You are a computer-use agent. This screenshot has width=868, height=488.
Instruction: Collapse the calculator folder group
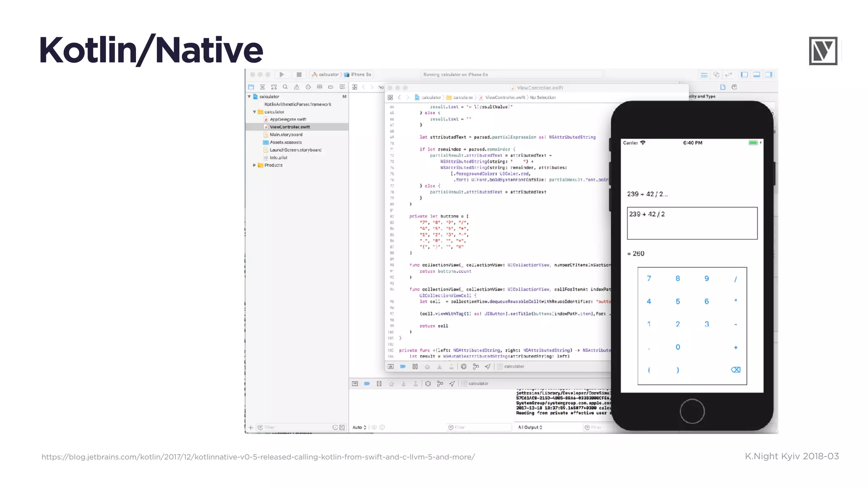(x=255, y=112)
